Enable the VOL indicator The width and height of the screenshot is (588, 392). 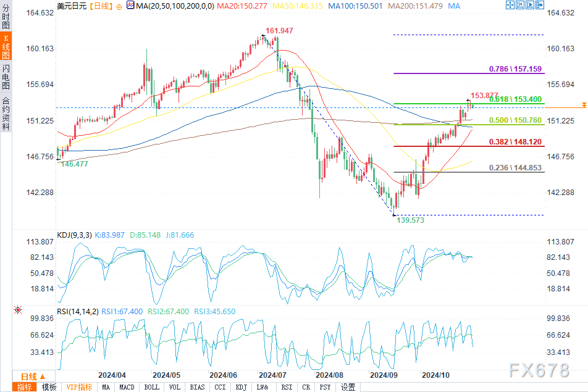coord(175,387)
